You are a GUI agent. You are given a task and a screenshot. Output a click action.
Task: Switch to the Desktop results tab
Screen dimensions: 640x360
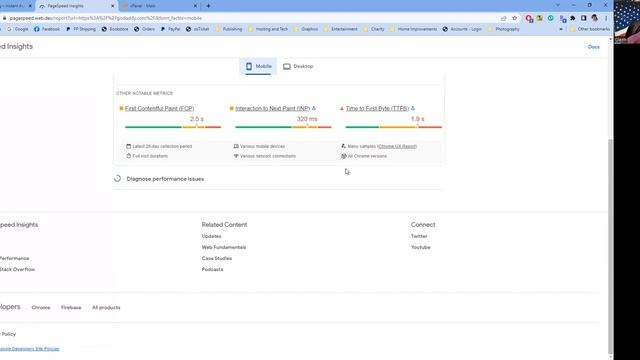(x=298, y=67)
